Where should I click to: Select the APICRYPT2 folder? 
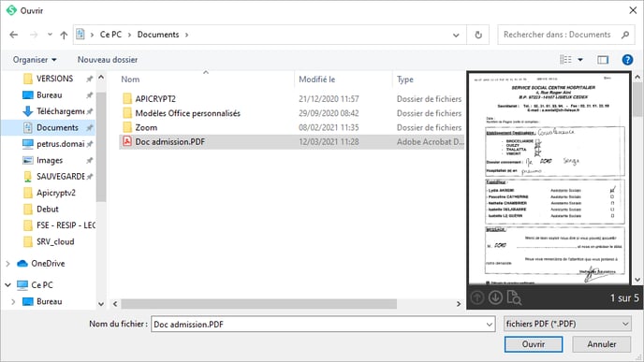[x=155, y=99]
